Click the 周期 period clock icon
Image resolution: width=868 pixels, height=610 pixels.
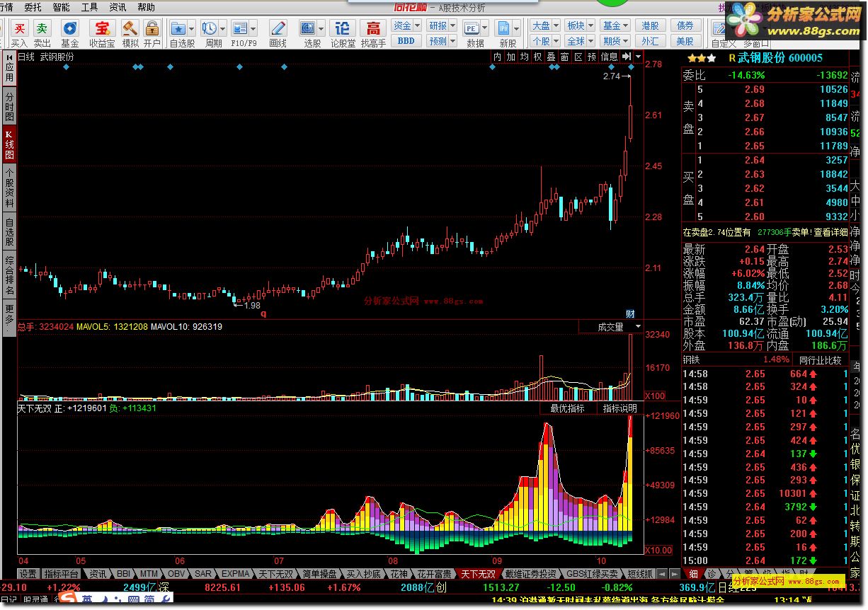[x=209, y=28]
